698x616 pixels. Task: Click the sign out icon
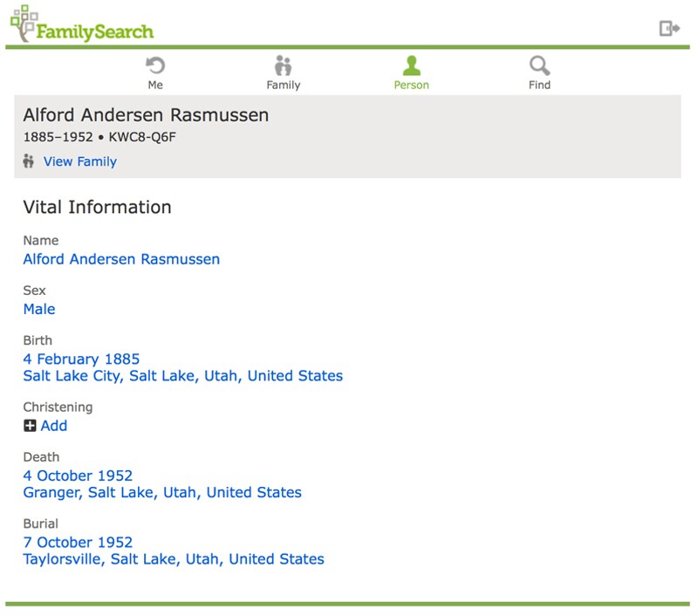pos(669,29)
